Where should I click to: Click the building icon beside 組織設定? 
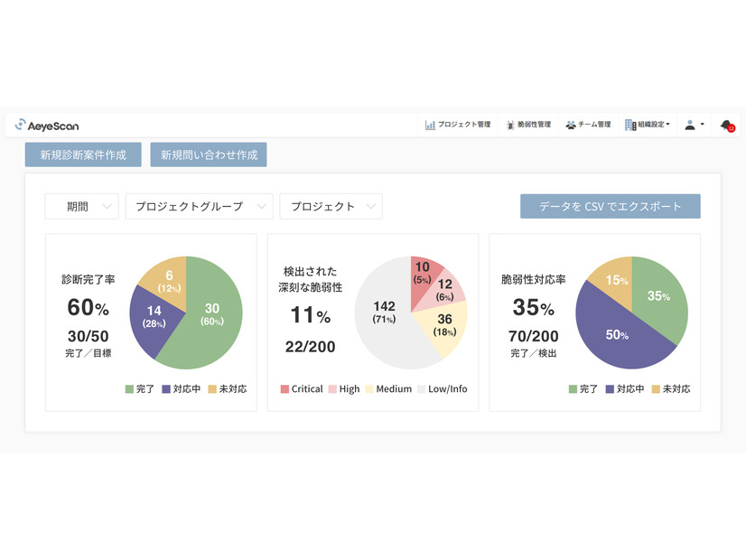tap(629, 124)
